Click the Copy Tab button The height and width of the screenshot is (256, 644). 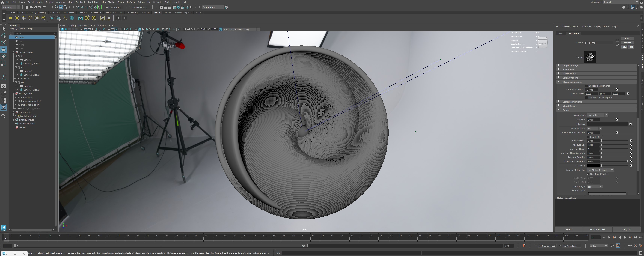[626, 230]
